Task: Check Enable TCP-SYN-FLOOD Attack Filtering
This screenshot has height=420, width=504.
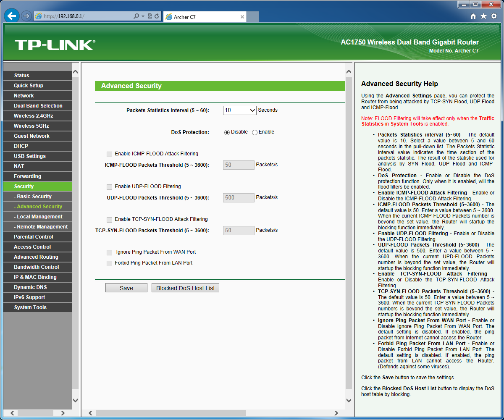Action: coord(109,220)
